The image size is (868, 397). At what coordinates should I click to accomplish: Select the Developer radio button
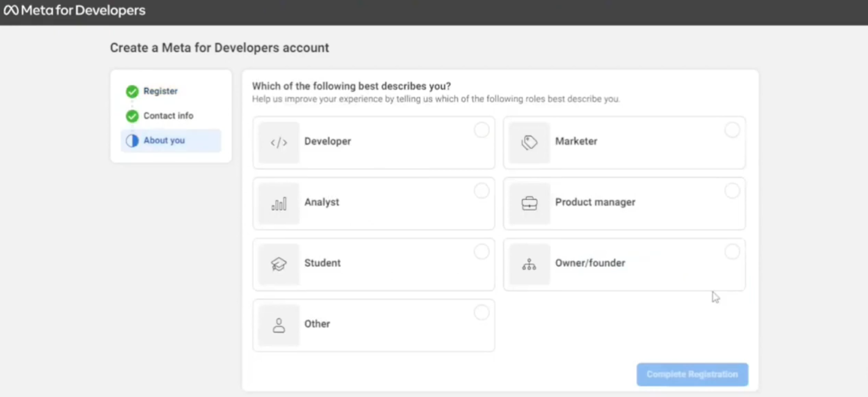(x=482, y=130)
